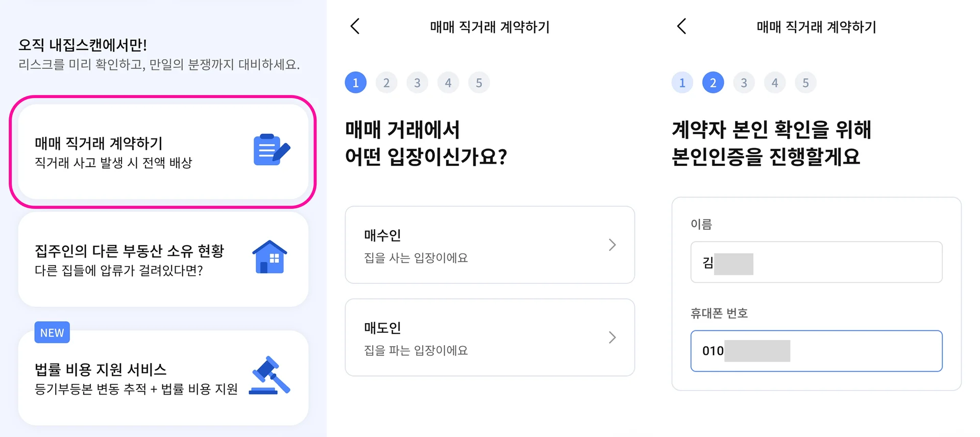Return to step 1 on identity verification screen

click(x=682, y=83)
